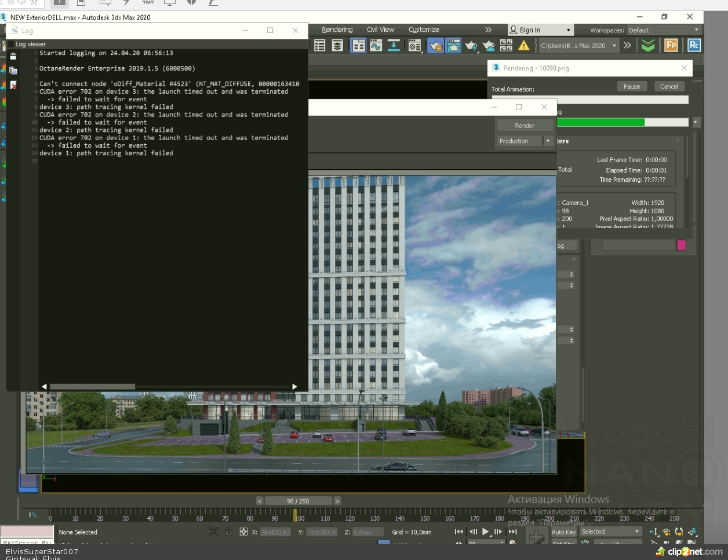
Task: Open the dropdown arrow beside the green progress bar
Action: pyautogui.click(x=696, y=122)
